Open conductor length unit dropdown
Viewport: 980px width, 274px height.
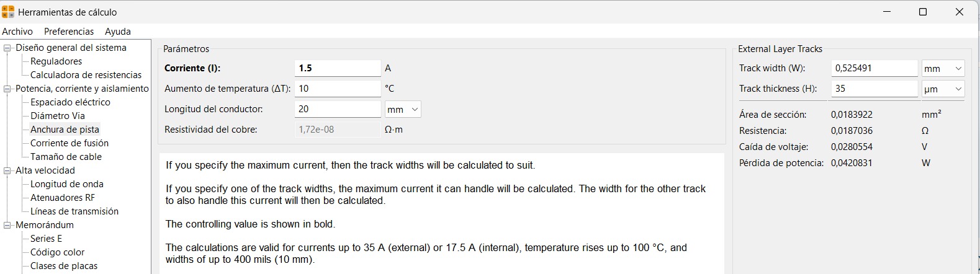coord(403,109)
